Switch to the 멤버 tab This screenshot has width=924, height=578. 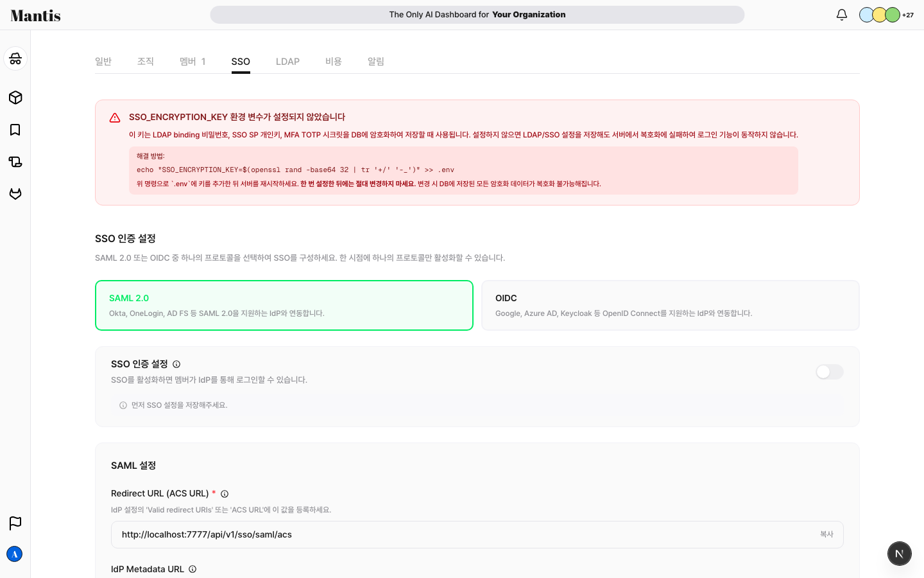coord(193,62)
